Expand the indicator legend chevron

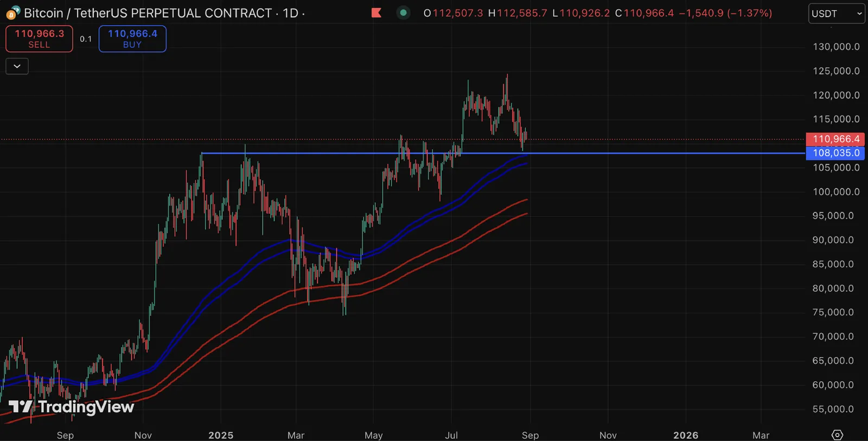17,66
